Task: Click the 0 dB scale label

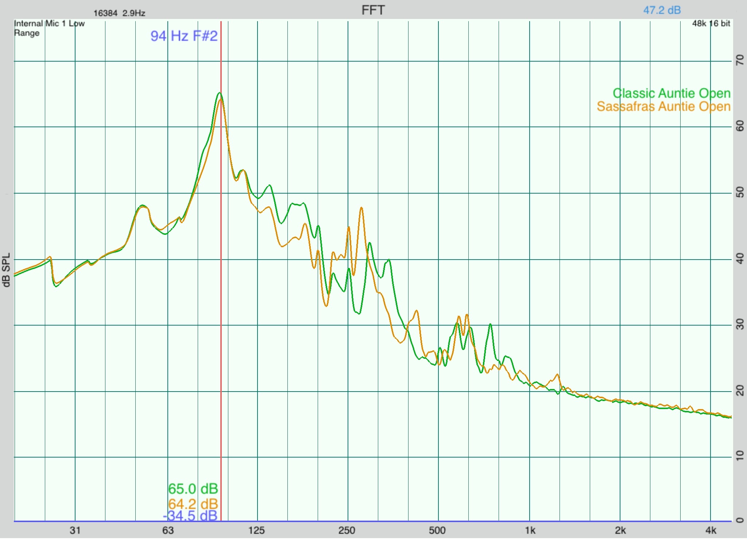Action: coord(740,520)
